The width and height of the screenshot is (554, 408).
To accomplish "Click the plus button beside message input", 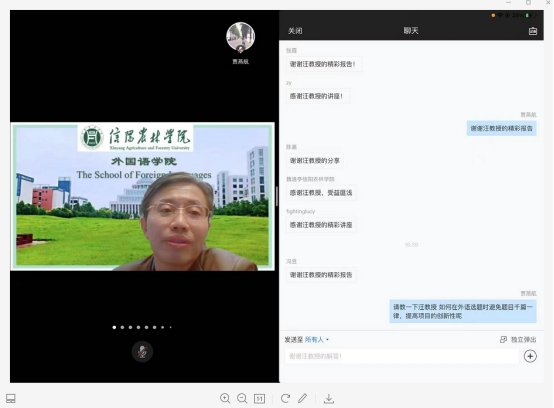I will tap(530, 356).
